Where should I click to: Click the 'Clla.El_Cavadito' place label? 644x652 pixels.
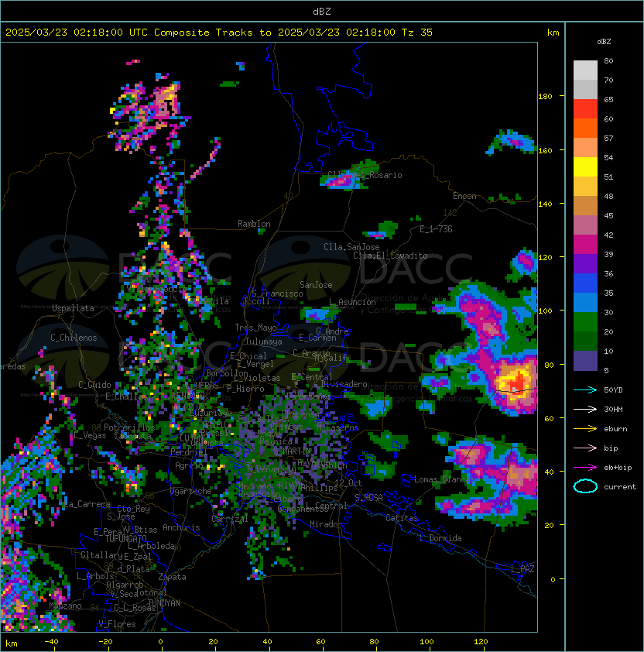pyautogui.click(x=390, y=256)
